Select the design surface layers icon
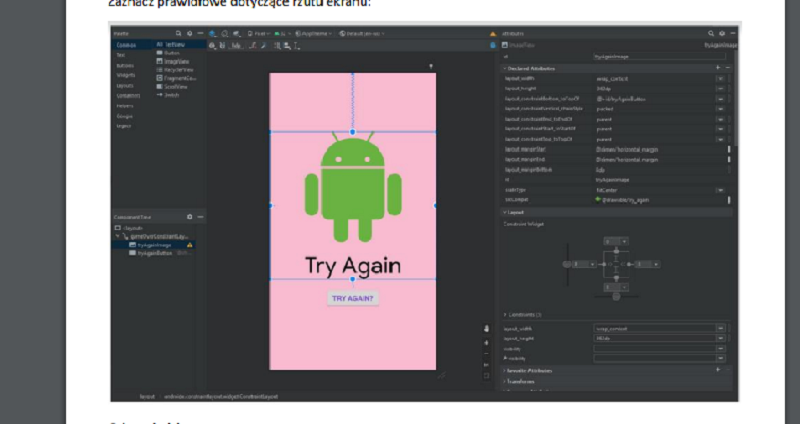This screenshot has height=424, width=800. (x=213, y=34)
